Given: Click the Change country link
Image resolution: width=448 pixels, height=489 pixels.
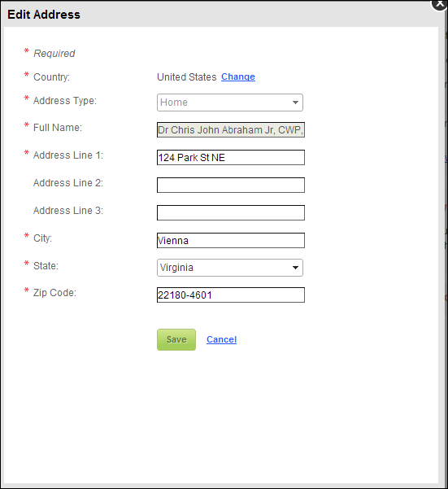Looking at the screenshot, I should (x=238, y=76).
